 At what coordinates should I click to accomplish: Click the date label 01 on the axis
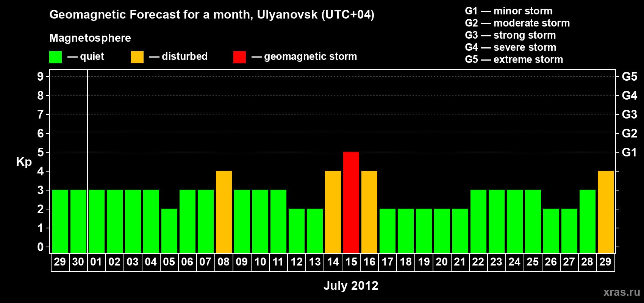coord(96,262)
